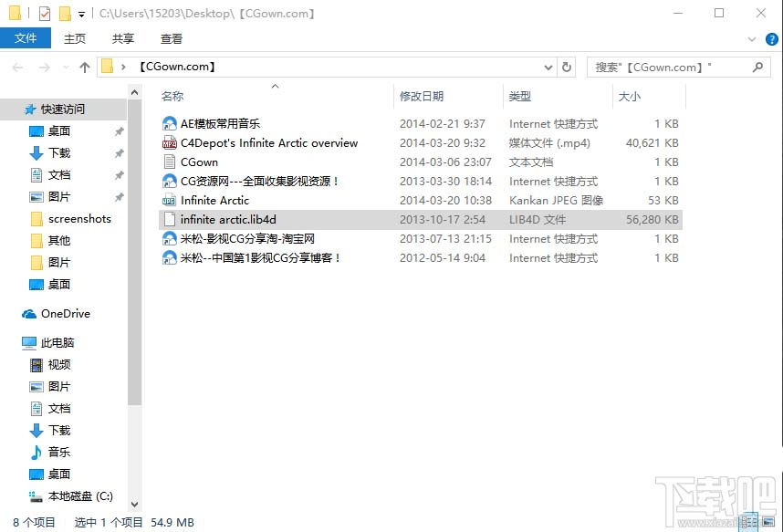783x532 pixels.
Task: Click the search magnifier in the search box
Action: 757,67
